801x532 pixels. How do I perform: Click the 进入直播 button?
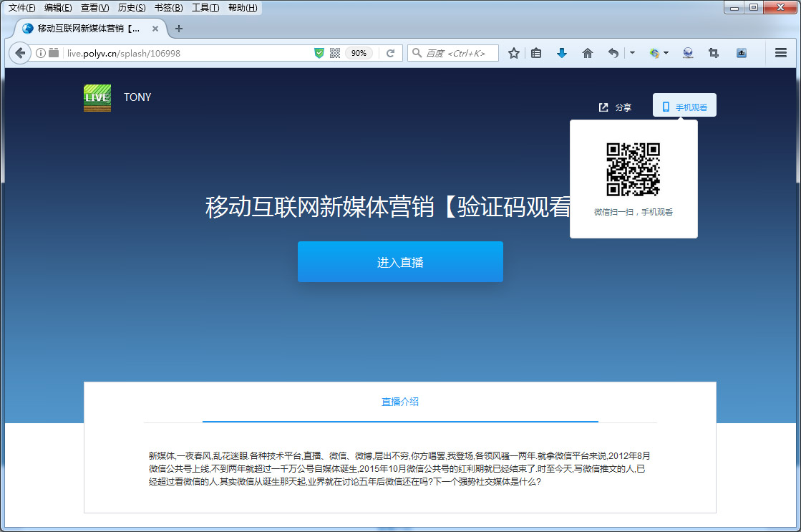pyautogui.click(x=399, y=261)
